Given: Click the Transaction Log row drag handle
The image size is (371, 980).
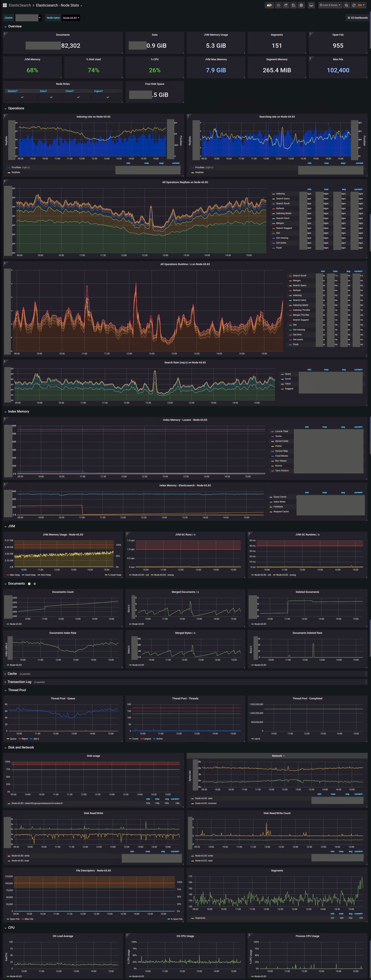Looking at the screenshot, I should (366, 682).
